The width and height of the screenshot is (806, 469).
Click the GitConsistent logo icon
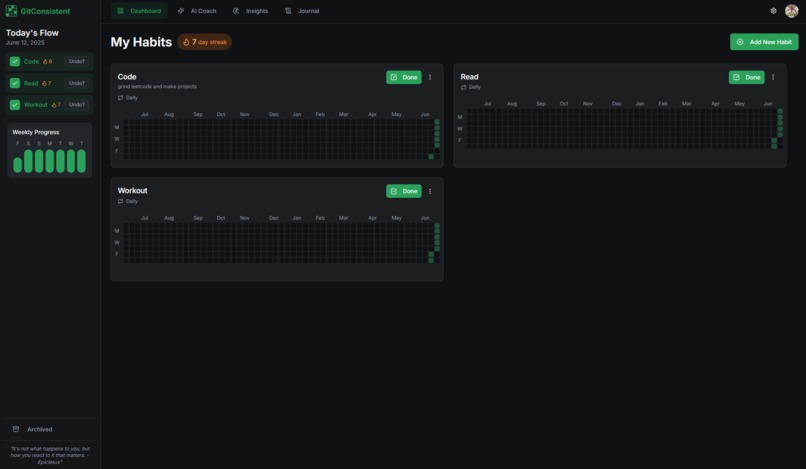(x=11, y=11)
